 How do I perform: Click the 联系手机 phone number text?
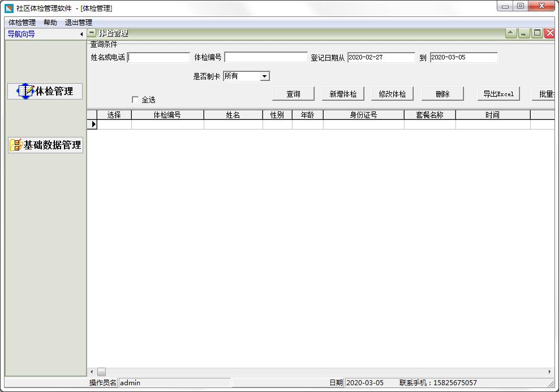tap(438, 383)
